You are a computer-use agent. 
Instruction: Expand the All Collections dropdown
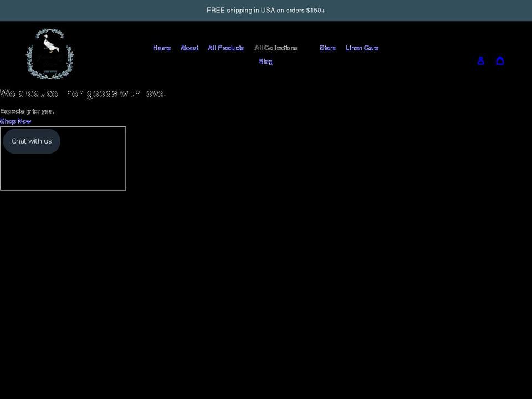[276, 48]
